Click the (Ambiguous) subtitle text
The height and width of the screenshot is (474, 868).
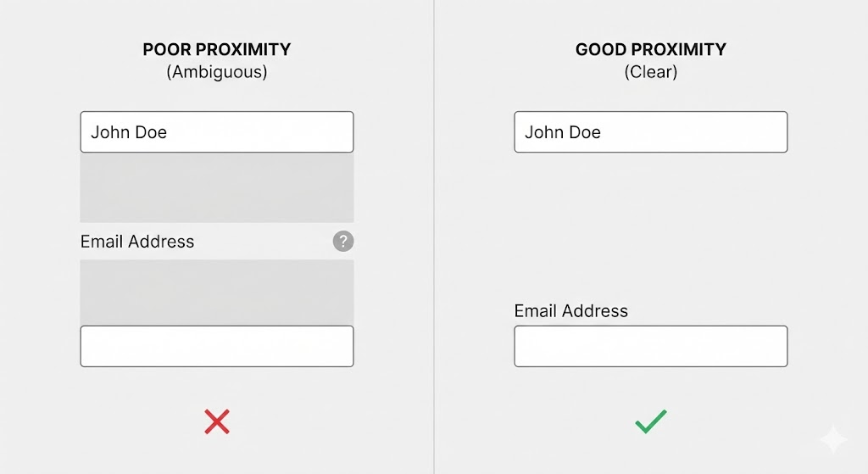(217, 72)
